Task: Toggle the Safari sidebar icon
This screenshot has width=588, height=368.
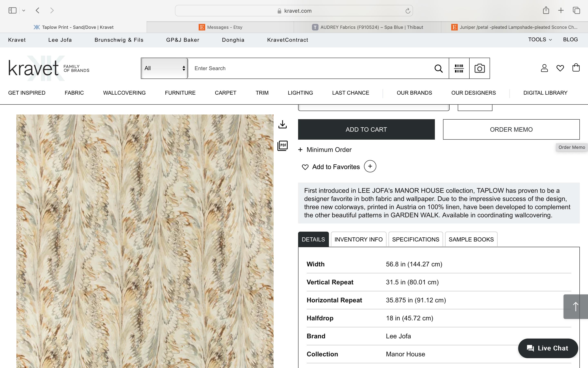Action: click(12, 10)
